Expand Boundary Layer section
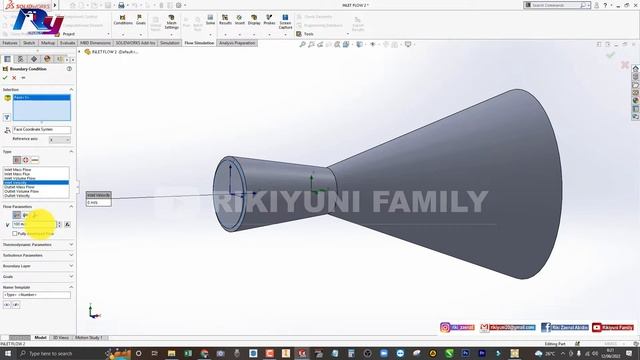Screen dimensions: 640x360 click(x=71, y=266)
